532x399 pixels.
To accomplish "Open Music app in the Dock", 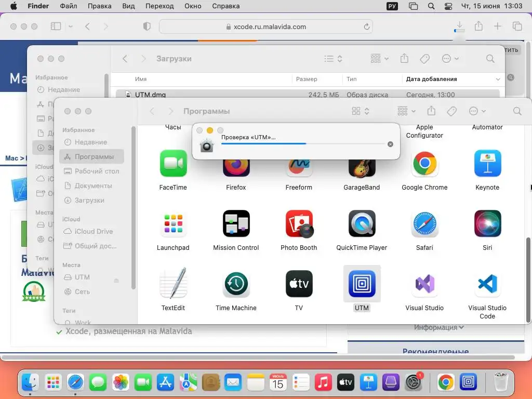I will (323, 382).
